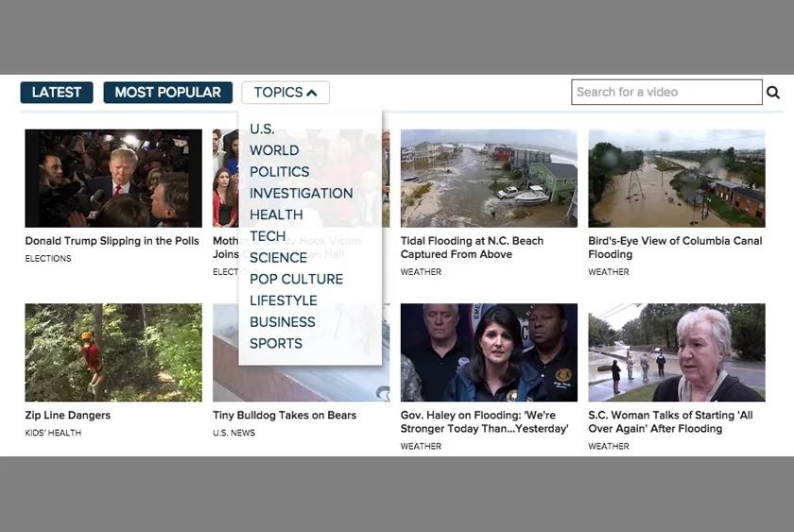Open the SCIENCE topic
Screen dimensions: 794x532
tap(279, 258)
